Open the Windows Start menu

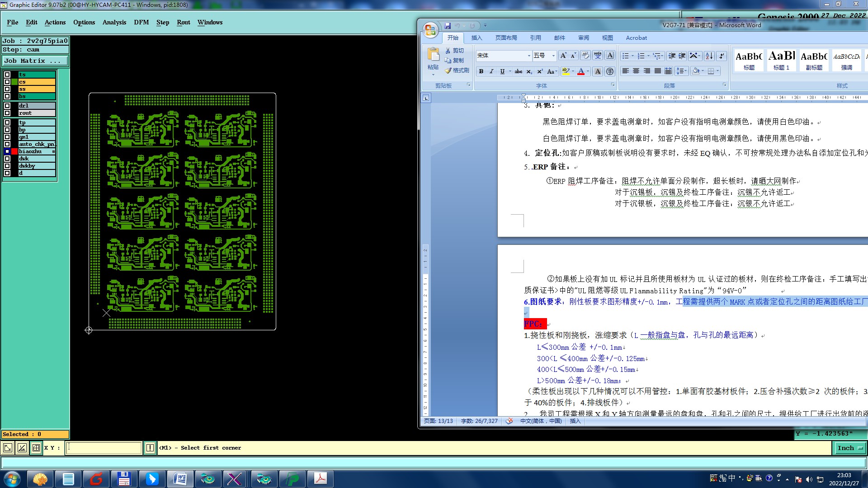click(12, 479)
